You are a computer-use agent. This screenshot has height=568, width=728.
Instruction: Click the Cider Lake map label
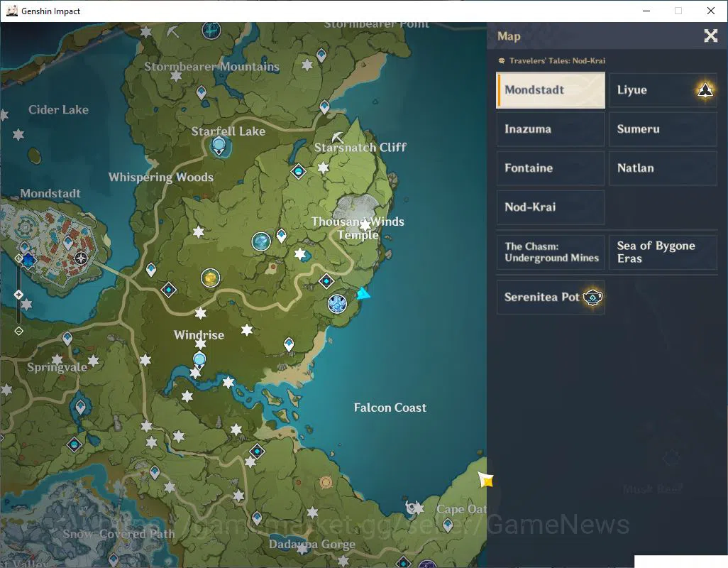[58, 109]
